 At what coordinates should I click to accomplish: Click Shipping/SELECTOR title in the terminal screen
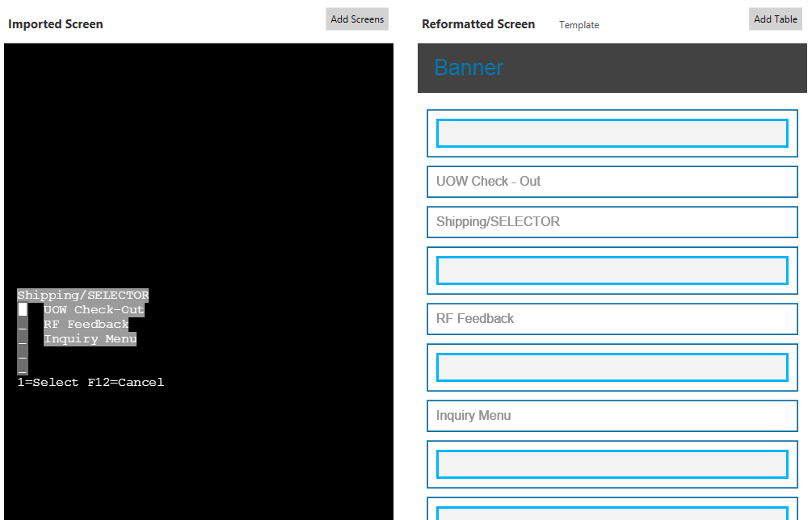(x=83, y=296)
